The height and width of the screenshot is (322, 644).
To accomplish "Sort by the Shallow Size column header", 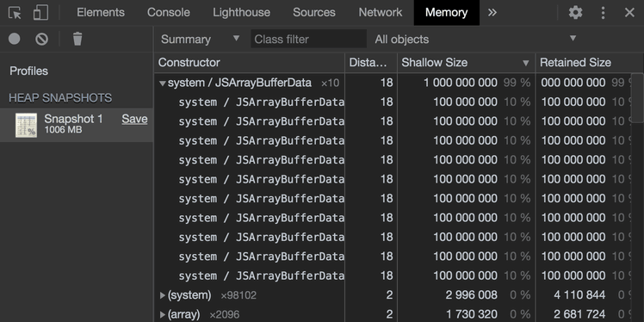I will tap(466, 63).
